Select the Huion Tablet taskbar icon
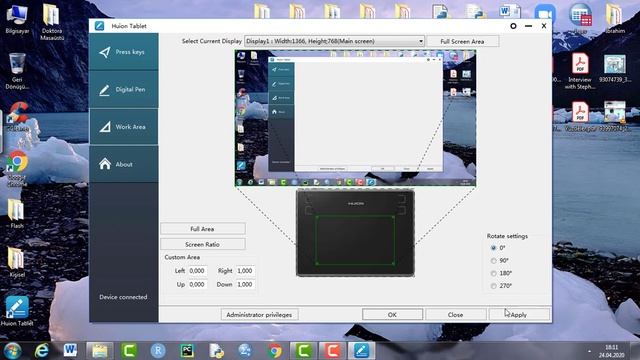Screen dimensions: 640x360 [361, 351]
